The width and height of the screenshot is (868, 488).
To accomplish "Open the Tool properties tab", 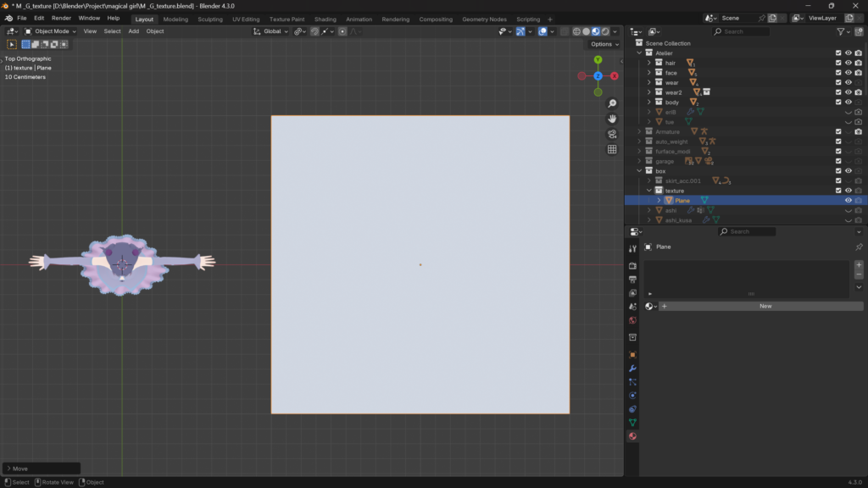I will [632, 249].
